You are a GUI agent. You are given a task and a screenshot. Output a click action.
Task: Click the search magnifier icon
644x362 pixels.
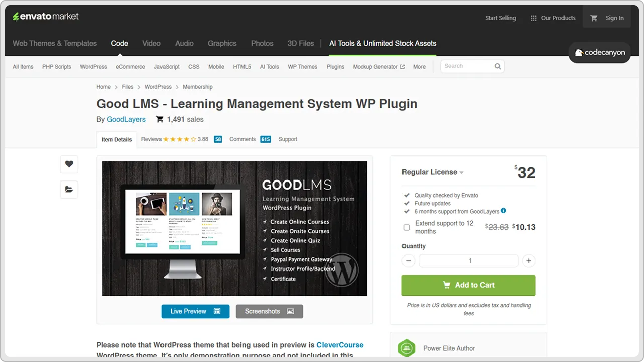(498, 66)
